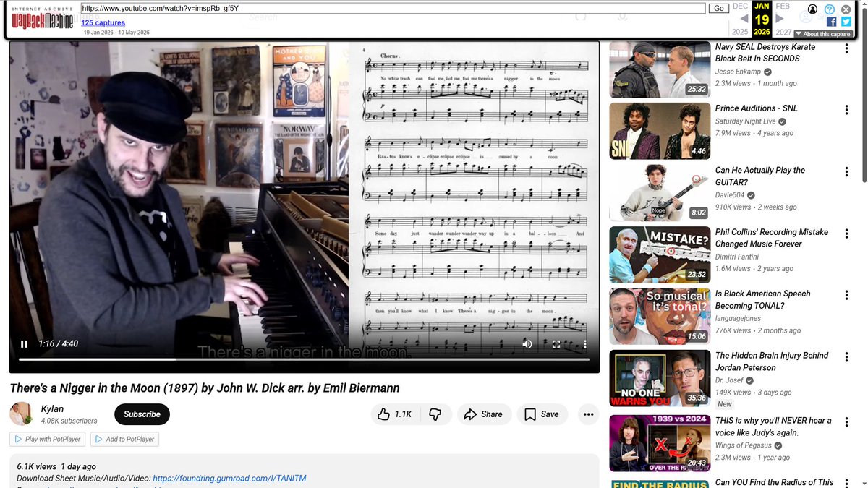Jump to 2027 captures in Wayback toolbar
This screenshot has height=488, width=868.
(x=783, y=32)
